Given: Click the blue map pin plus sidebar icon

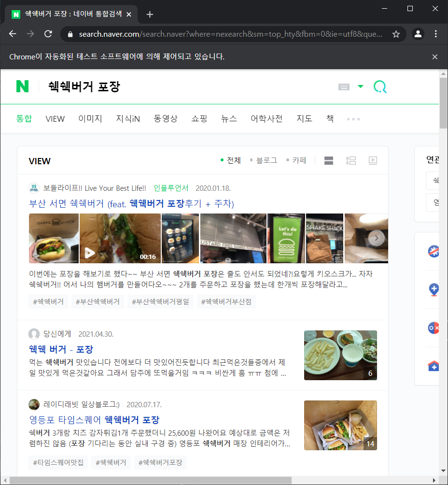Looking at the screenshot, I should click(434, 289).
